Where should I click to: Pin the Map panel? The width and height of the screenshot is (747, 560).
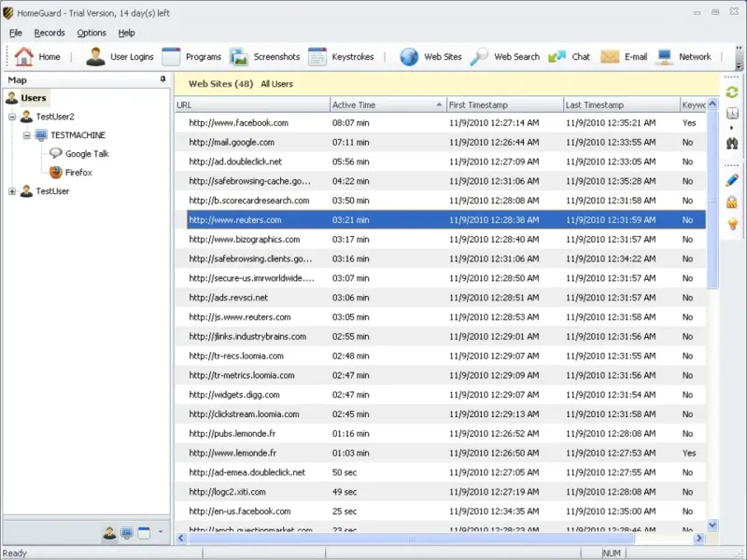(x=163, y=80)
